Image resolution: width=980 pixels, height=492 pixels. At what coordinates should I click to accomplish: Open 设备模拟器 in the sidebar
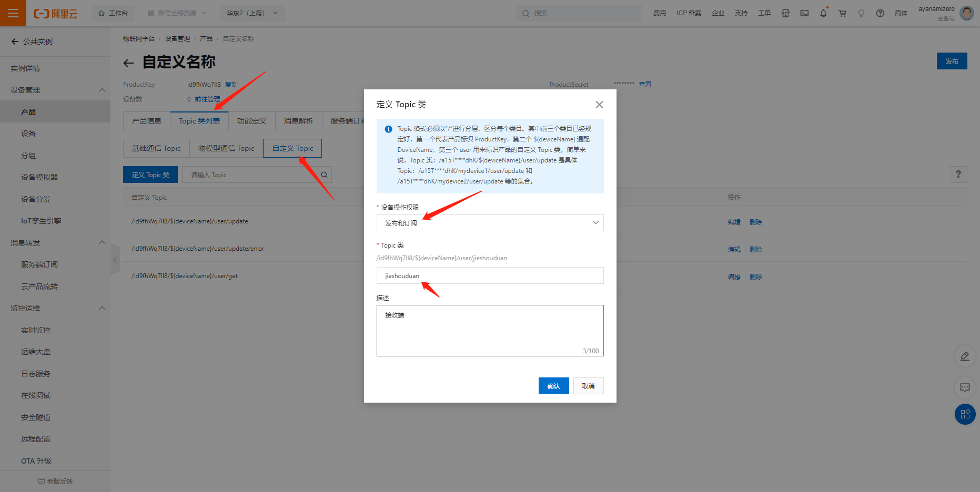39,177
